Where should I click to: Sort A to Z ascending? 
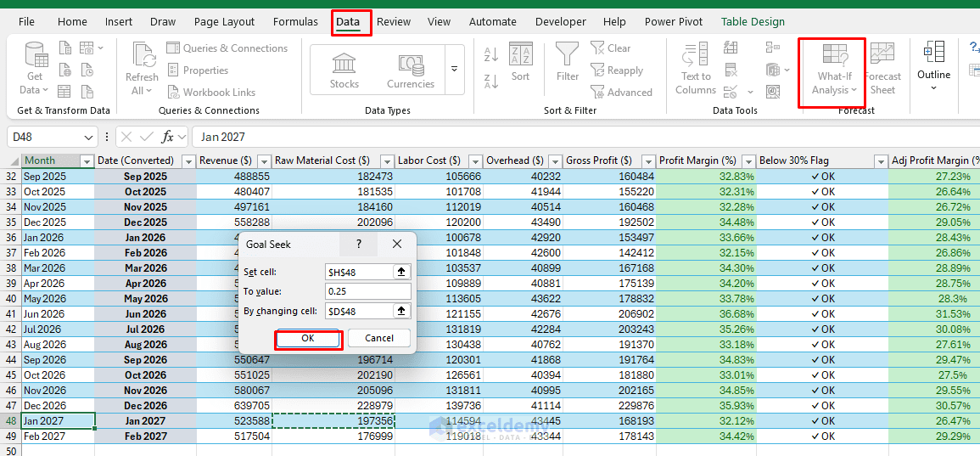[491, 53]
